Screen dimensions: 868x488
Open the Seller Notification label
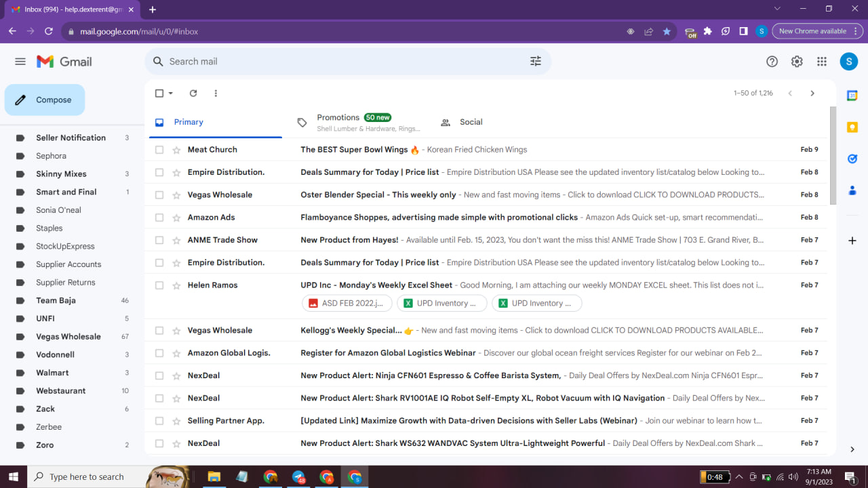[71, 138]
